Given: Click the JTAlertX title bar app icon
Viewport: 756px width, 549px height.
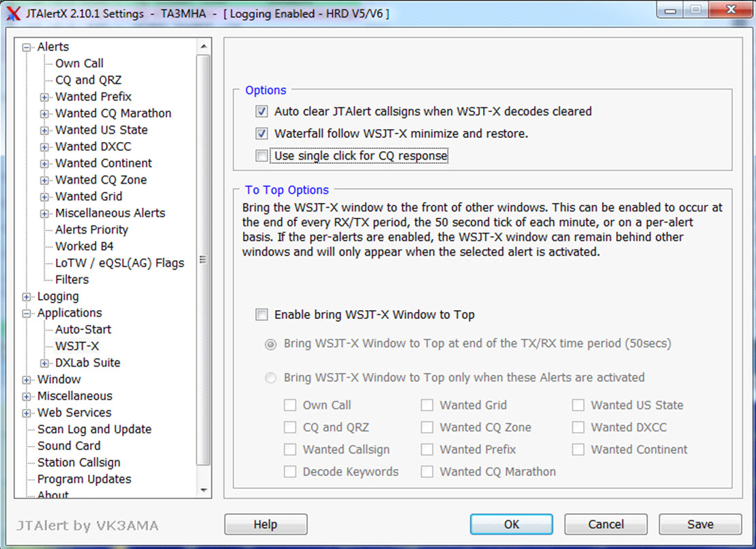Looking at the screenshot, I should point(14,14).
